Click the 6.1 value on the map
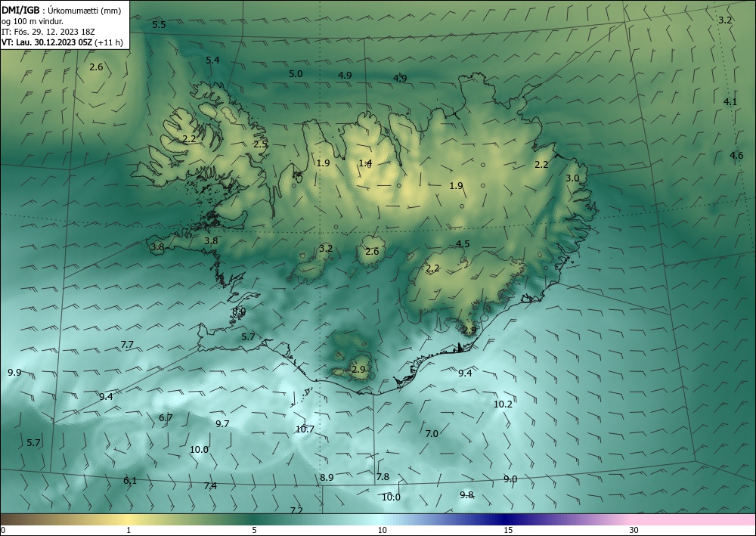Viewport: 756px width, 536px height. point(130,480)
